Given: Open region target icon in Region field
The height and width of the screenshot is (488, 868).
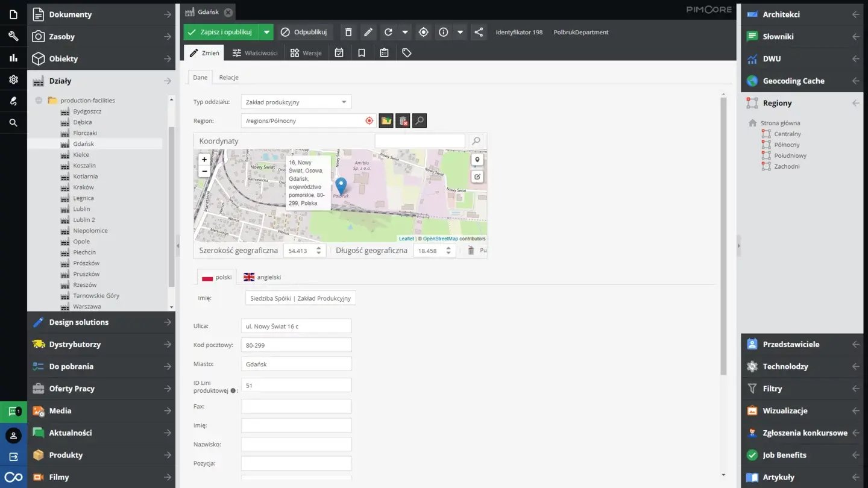Looking at the screenshot, I should pos(370,120).
